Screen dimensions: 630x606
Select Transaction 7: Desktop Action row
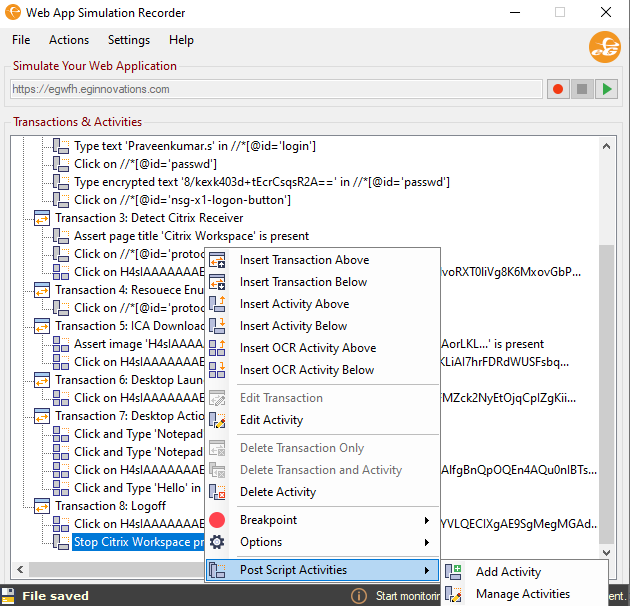[130, 416]
